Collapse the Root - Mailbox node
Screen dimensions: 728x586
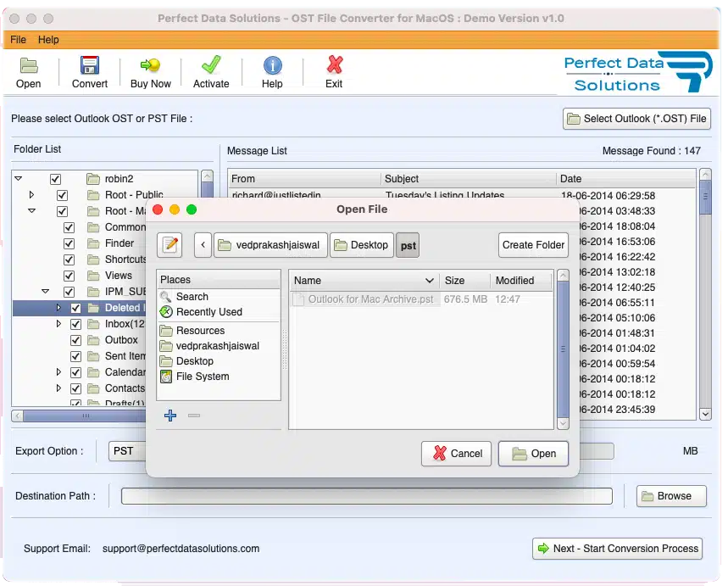coord(31,210)
